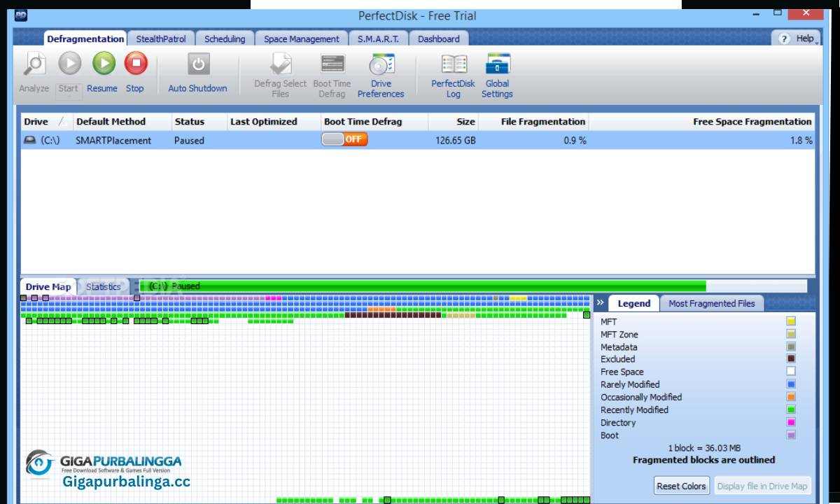Select the Drive Map tab
Image resolution: width=840 pixels, height=504 pixels.
(x=48, y=287)
